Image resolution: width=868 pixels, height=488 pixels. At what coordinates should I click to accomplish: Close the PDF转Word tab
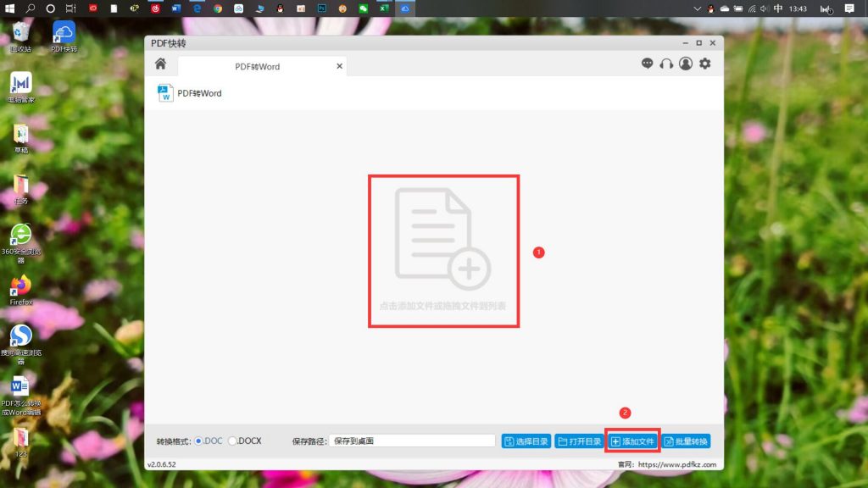pos(339,66)
